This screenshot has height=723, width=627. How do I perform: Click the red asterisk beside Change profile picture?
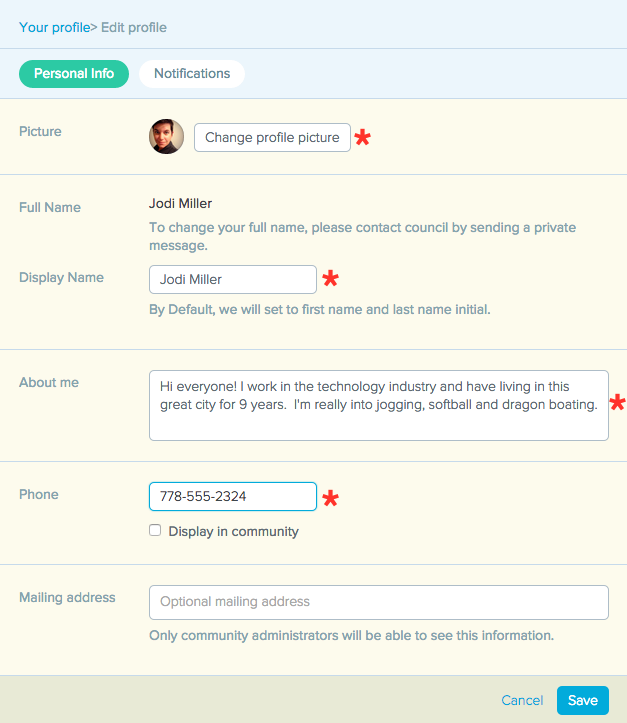(363, 138)
